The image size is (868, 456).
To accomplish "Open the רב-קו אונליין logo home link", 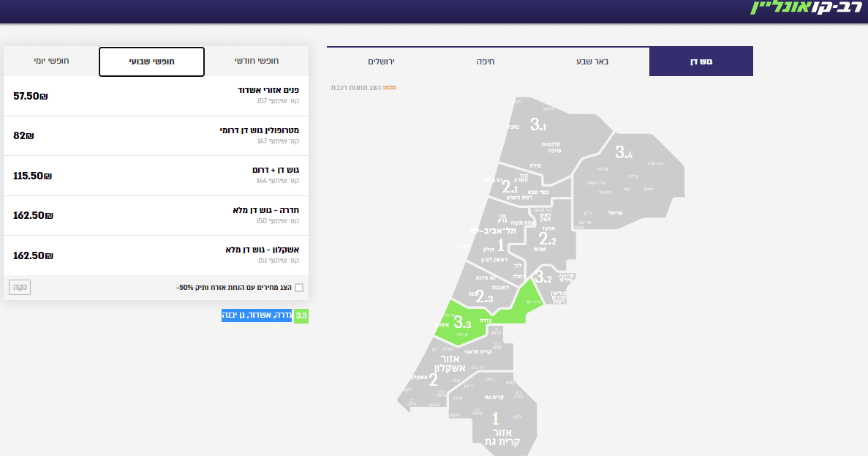I will pos(807,7).
